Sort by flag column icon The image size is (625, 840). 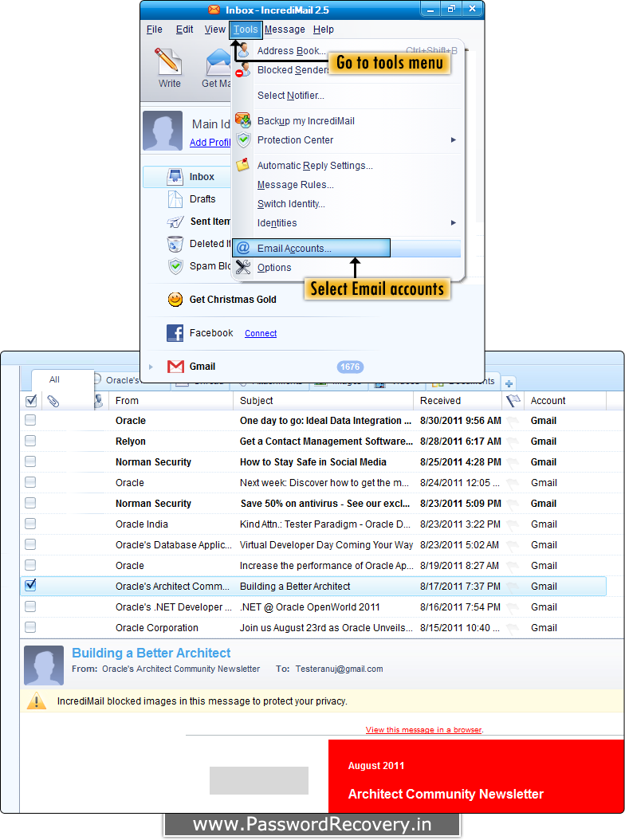point(513,400)
